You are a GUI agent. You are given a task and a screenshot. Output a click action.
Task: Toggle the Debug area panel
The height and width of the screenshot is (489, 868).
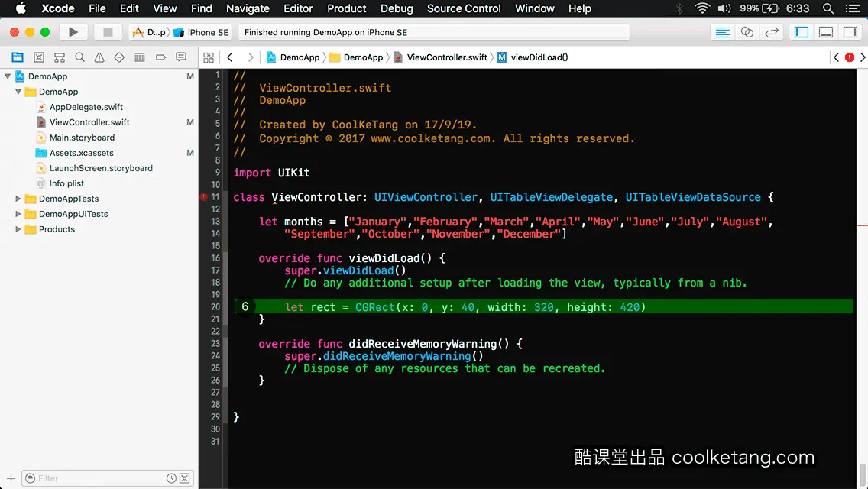click(x=825, y=32)
